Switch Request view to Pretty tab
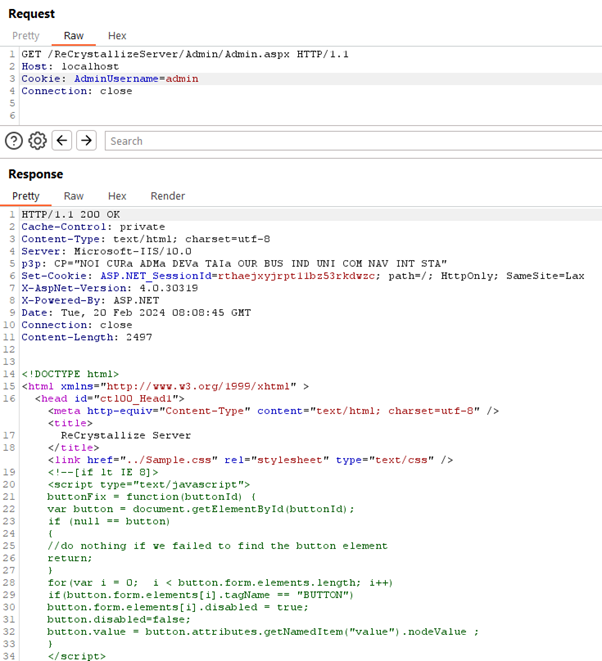The image size is (602, 661). (x=25, y=36)
